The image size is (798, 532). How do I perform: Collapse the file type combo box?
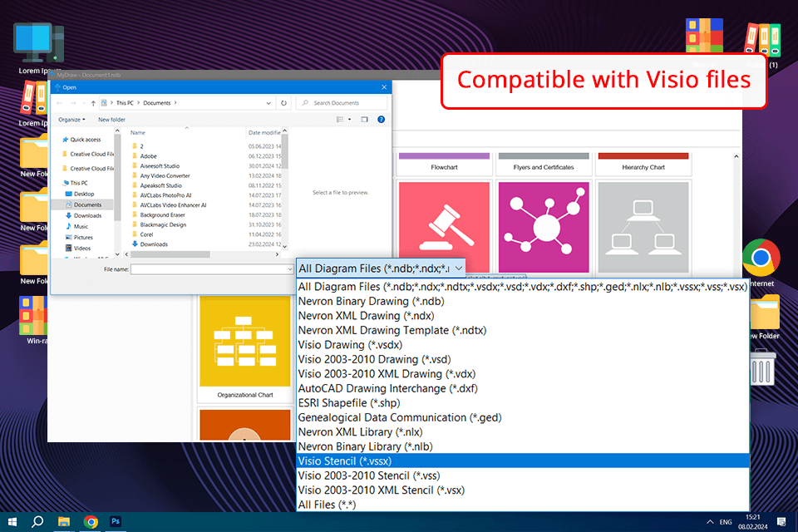pyautogui.click(x=459, y=268)
